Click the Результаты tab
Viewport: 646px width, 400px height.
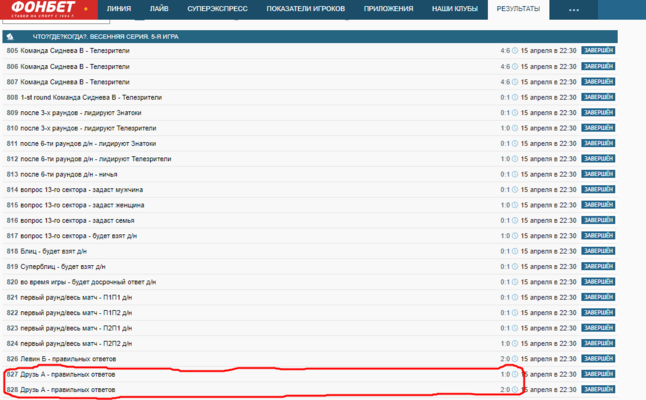(x=518, y=9)
